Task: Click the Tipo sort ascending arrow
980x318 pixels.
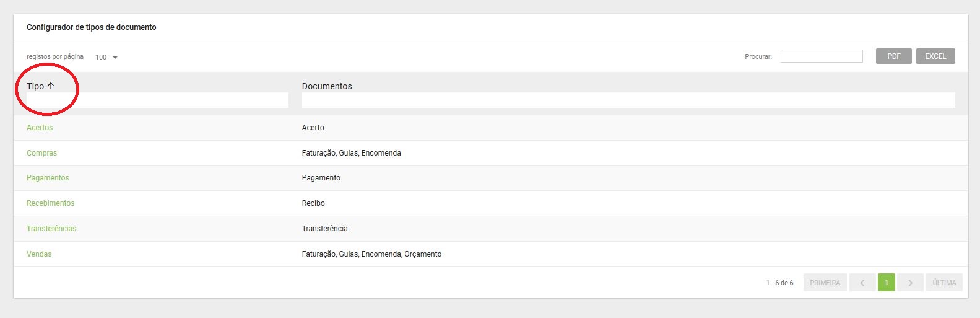Action: point(51,86)
